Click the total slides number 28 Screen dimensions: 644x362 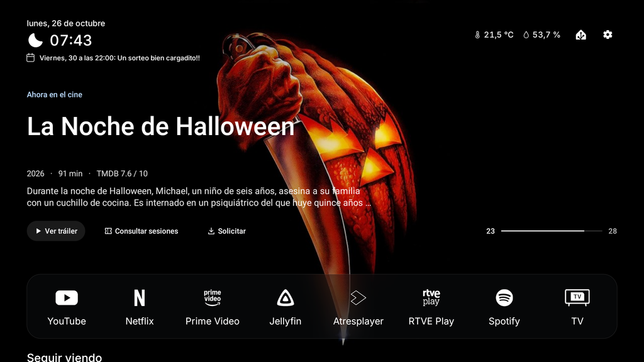click(x=613, y=231)
